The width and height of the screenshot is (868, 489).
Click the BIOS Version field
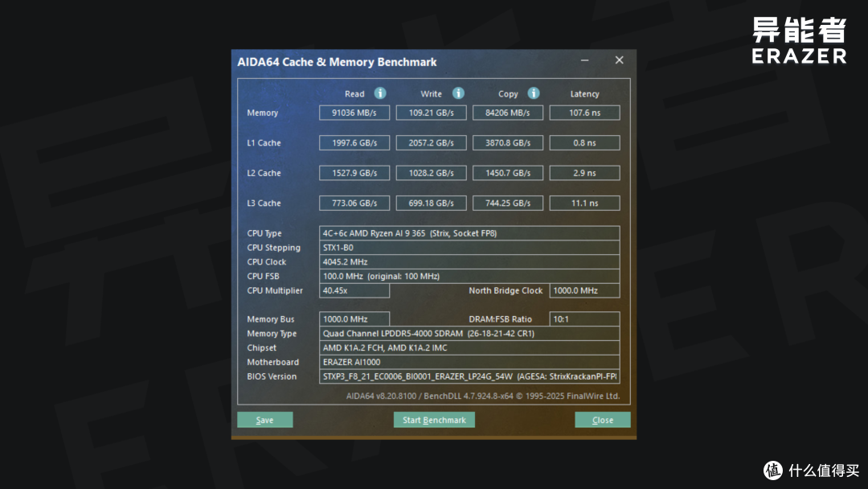(x=469, y=376)
